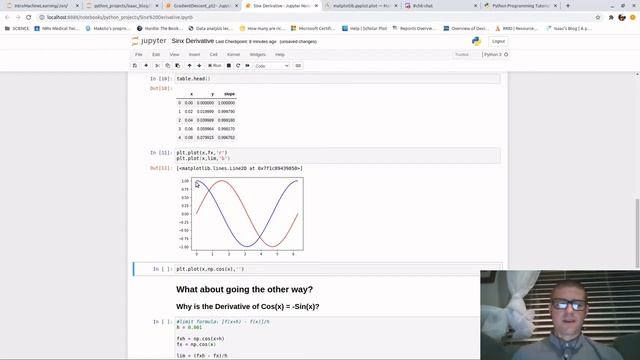
Task: Click the Jupyter logo
Action: point(149,41)
